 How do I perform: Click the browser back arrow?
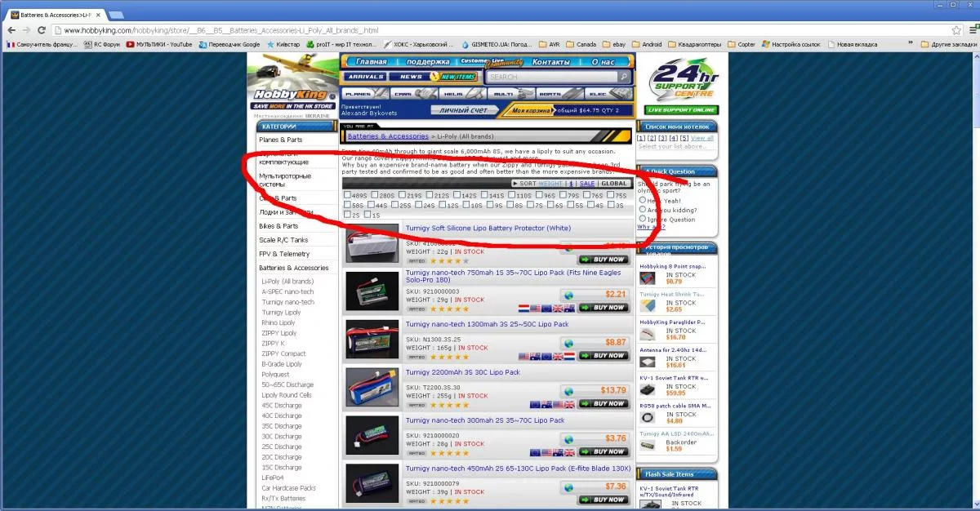[11, 30]
